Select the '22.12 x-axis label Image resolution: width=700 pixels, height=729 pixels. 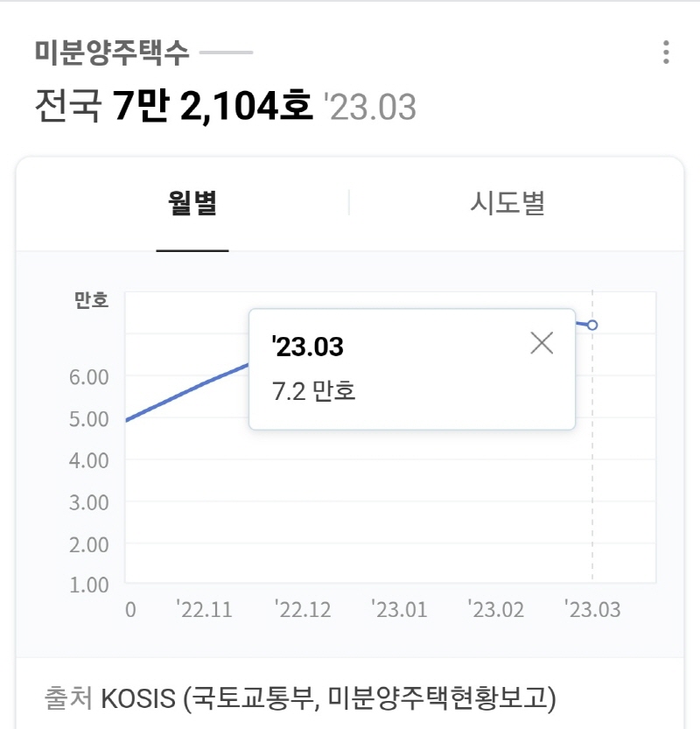tap(303, 609)
